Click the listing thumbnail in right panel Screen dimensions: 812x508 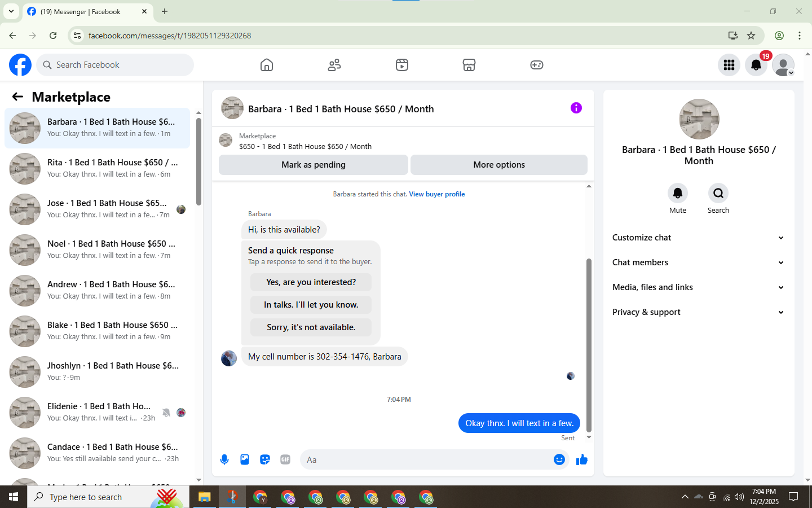click(x=699, y=119)
